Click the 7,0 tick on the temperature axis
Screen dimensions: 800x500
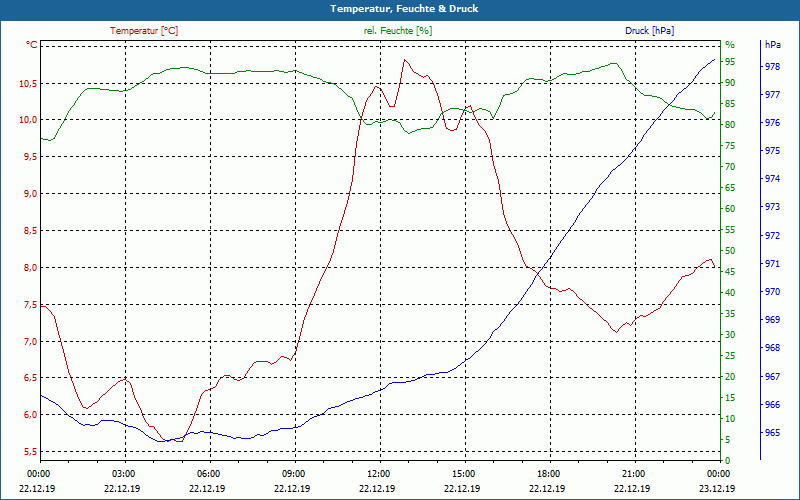coord(30,341)
